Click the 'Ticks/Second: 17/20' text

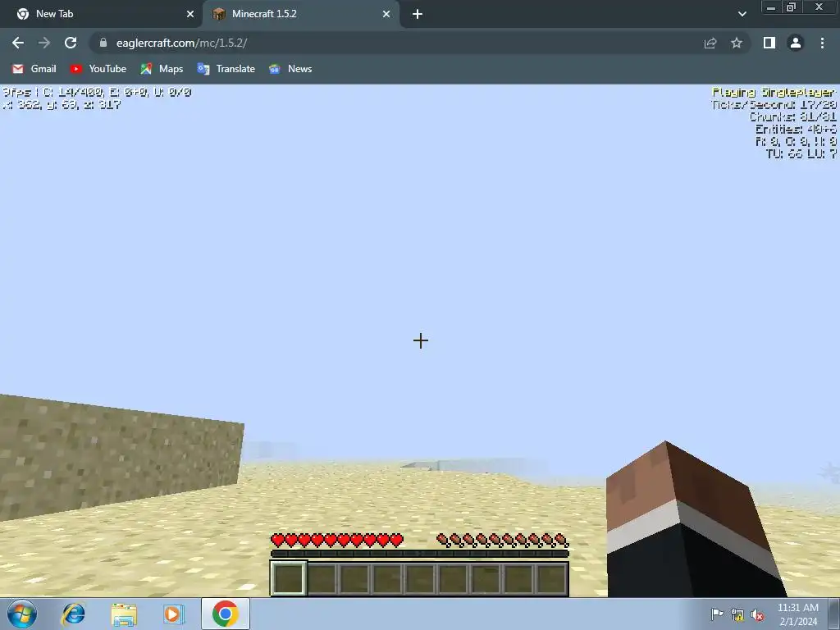point(774,104)
